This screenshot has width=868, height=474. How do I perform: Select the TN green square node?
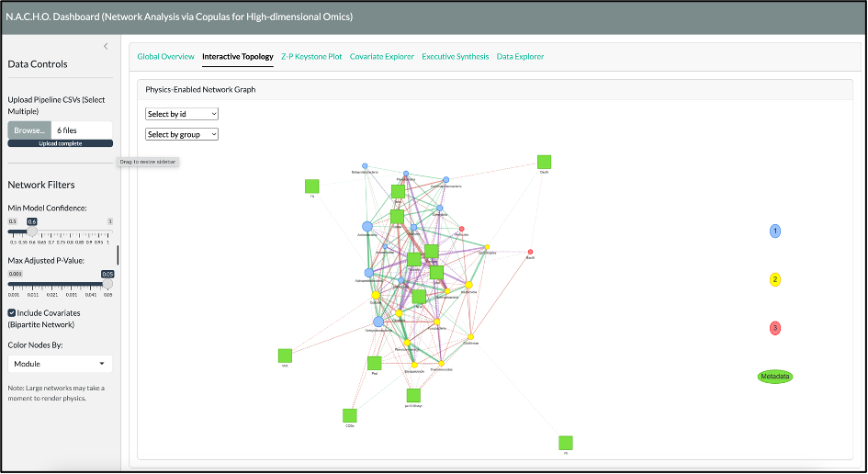[x=311, y=186]
